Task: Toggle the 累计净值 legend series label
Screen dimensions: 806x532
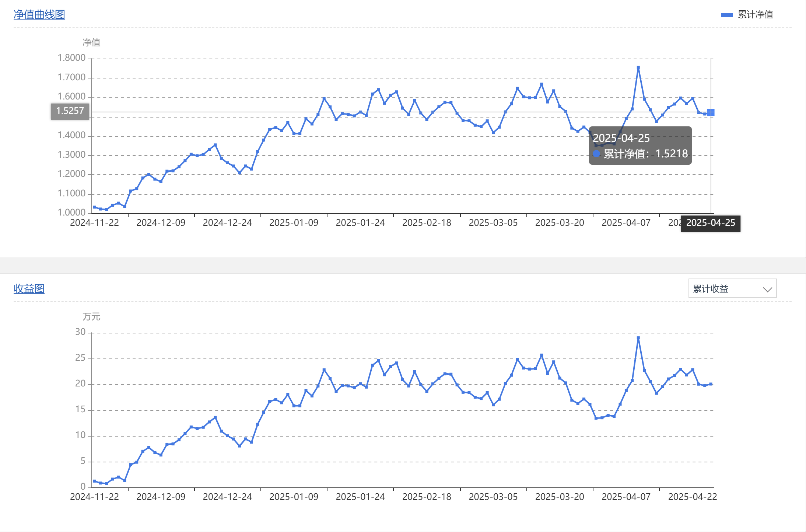Action: click(755, 14)
